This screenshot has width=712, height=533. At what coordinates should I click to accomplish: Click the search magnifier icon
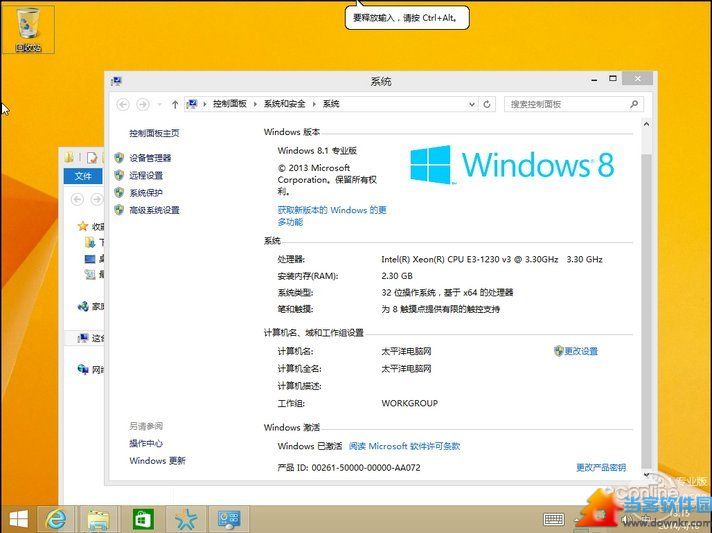coord(634,104)
